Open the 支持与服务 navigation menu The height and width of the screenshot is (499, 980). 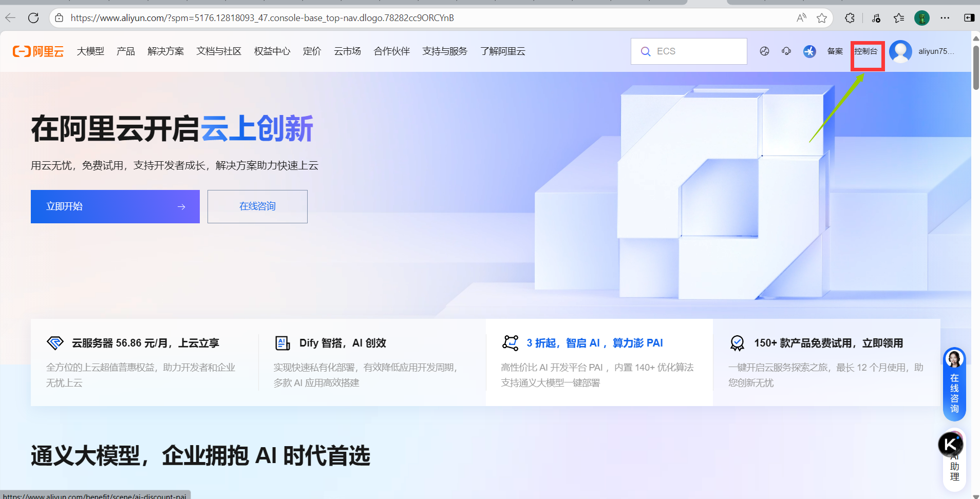[445, 51]
